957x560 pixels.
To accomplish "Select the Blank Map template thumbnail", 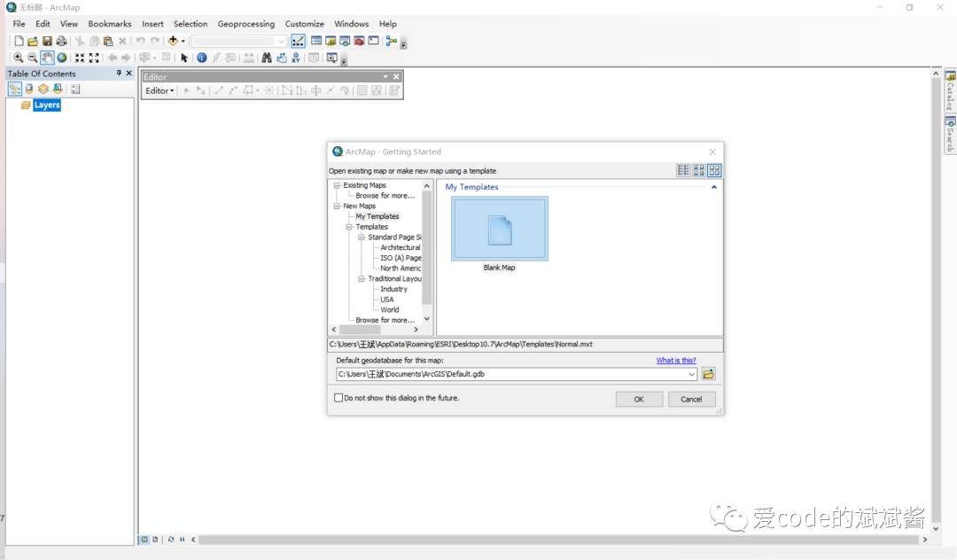I will pos(500,229).
